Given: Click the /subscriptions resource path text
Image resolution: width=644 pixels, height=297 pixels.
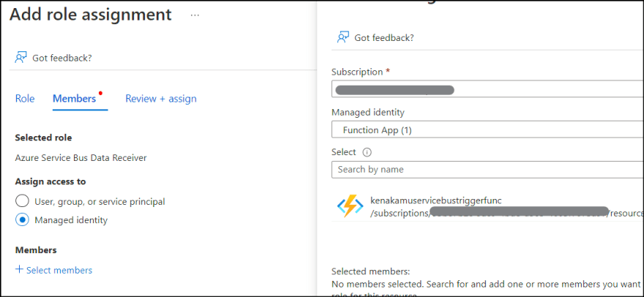Looking at the screenshot, I should pyautogui.click(x=507, y=213).
